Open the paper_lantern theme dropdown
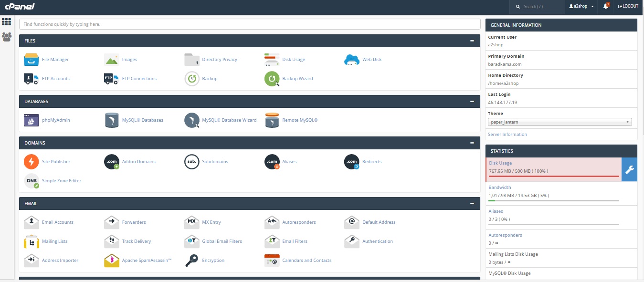This screenshot has width=644, height=282. pyautogui.click(x=560, y=122)
